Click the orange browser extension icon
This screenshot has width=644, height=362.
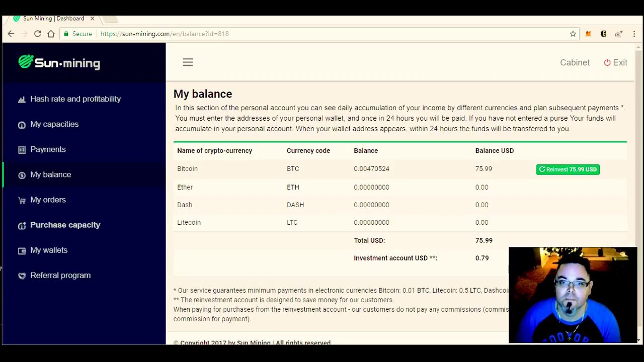(x=588, y=34)
